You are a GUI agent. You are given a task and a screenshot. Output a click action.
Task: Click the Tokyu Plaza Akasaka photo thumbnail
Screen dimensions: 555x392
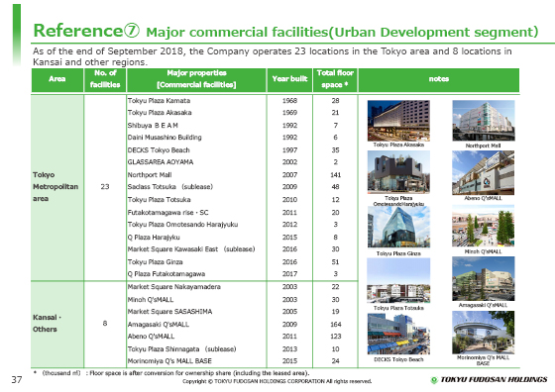point(398,121)
